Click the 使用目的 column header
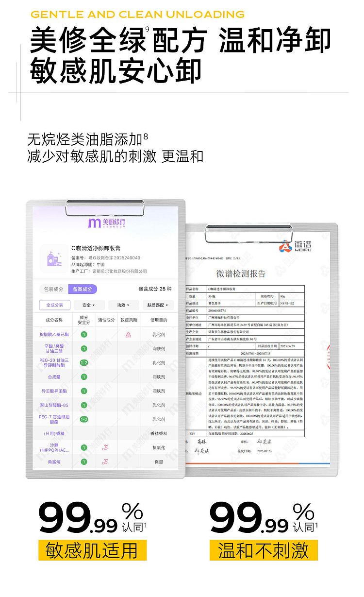Screen dimensions: 364x597 point(159,320)
